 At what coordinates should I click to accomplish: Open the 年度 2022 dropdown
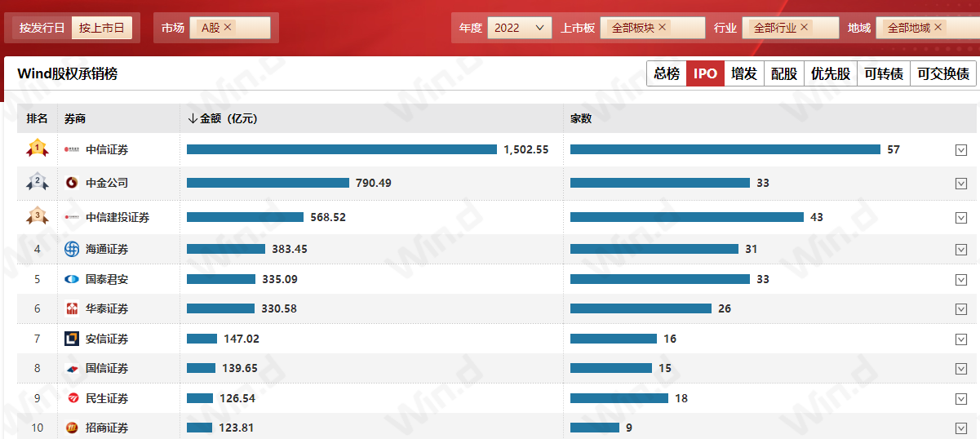pyautogui.click(x=520, y=28)
